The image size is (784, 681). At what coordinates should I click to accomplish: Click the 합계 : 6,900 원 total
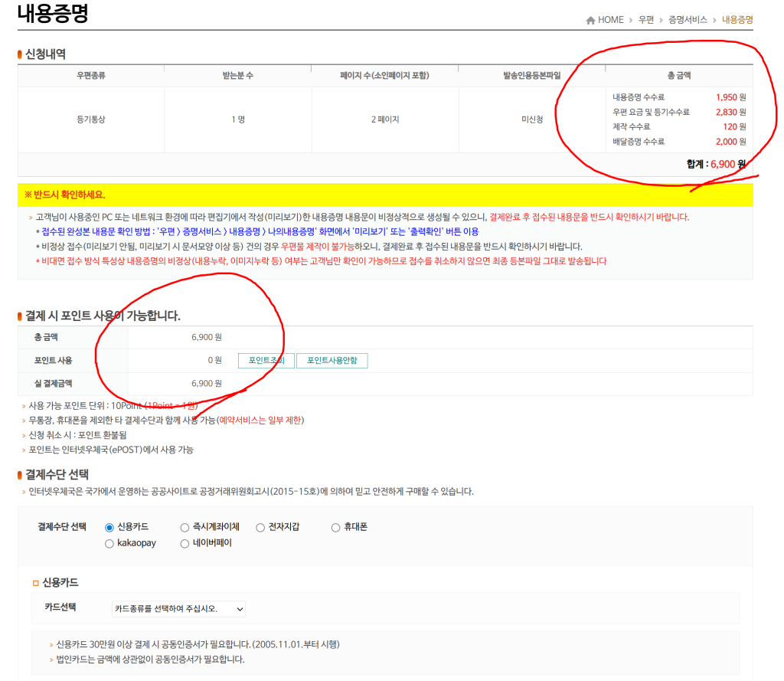716,165
